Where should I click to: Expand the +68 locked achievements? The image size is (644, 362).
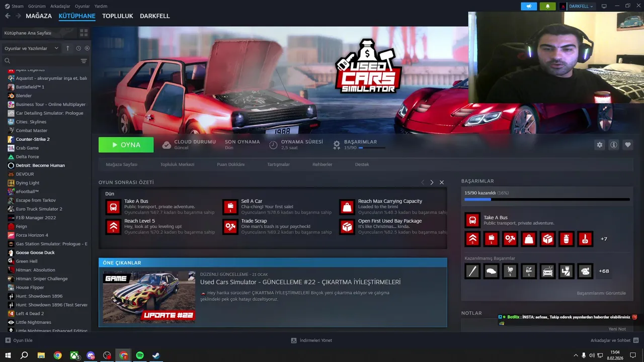[604, 271]
